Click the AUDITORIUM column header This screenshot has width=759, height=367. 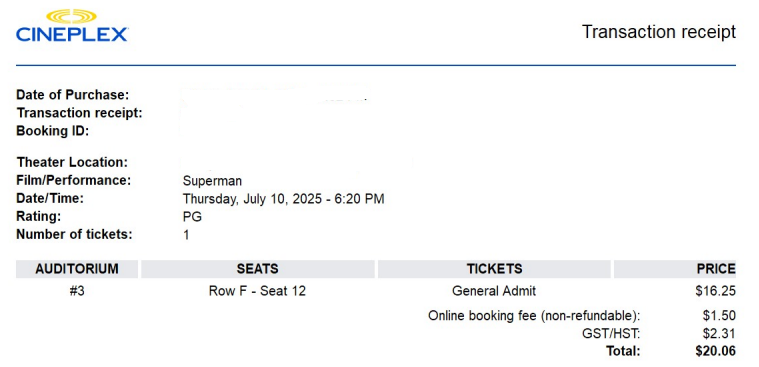[x=77, y=269]
